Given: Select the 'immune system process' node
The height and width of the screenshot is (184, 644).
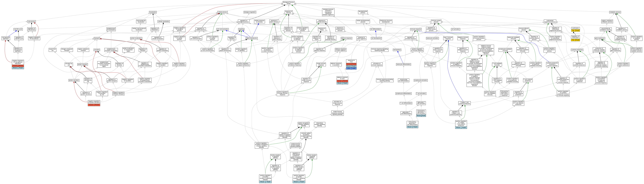Looking at the screenshot, I should [436, 21].
